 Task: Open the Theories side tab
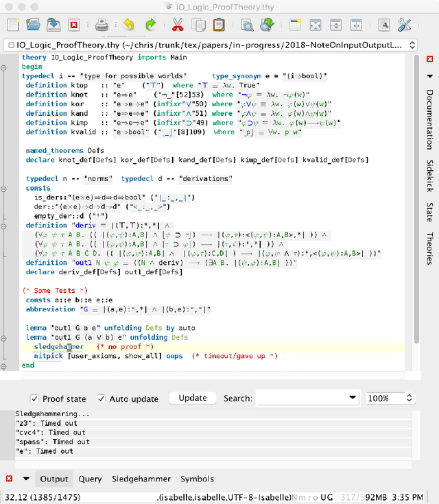(429, 248)
